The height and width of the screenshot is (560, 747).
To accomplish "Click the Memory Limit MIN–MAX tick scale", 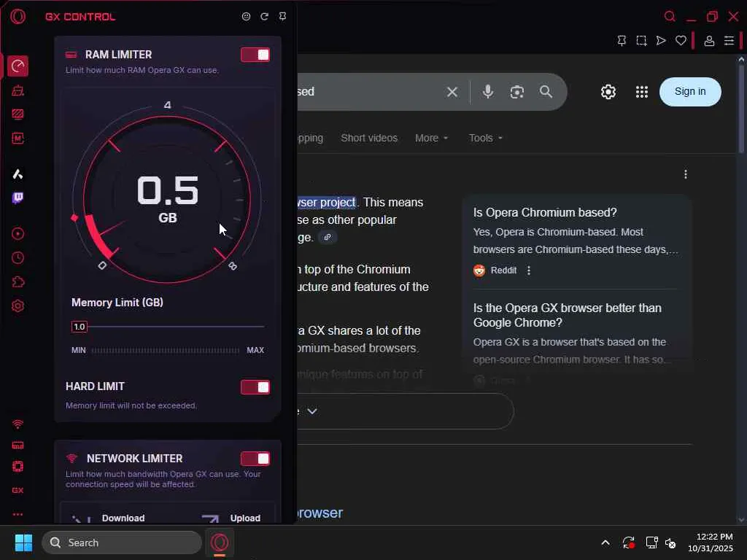I will (x=166, y=351).
